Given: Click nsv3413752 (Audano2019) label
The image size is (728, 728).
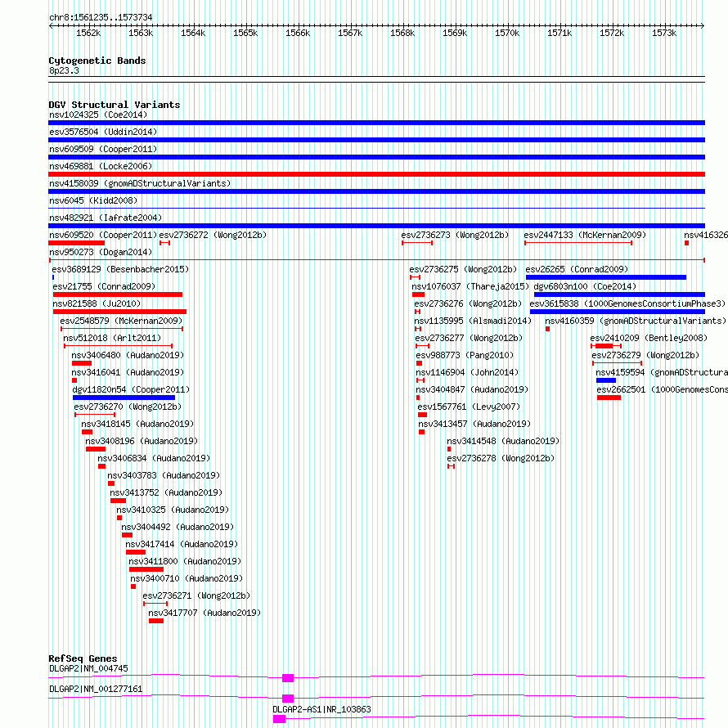Looking at the screenshot, I should (166, 492).
